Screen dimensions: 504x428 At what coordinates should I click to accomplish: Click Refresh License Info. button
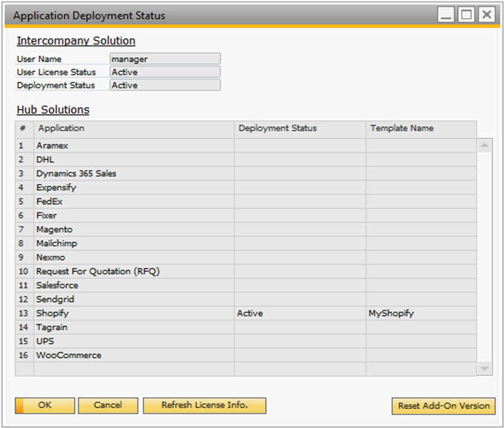click(204, 405)
